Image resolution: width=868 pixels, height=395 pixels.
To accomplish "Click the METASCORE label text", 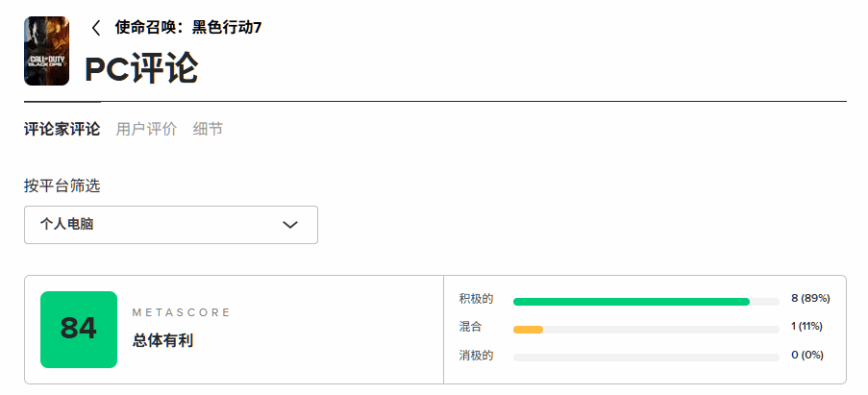I will (182, 313).
